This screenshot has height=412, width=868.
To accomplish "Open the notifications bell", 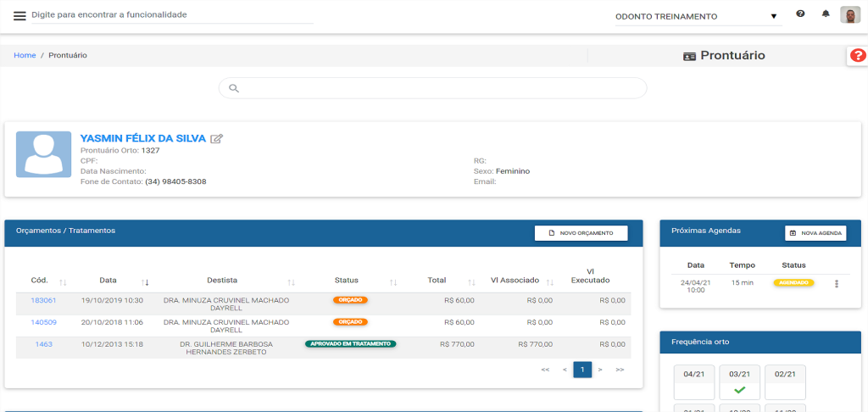I will click(x=826, y=14).
